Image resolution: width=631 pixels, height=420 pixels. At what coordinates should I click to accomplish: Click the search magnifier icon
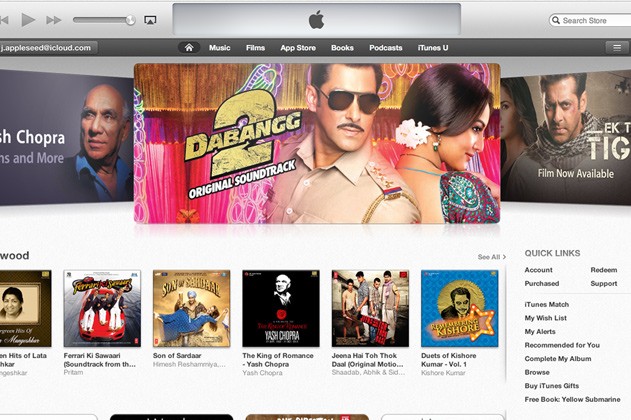click(x=556, y=20)
